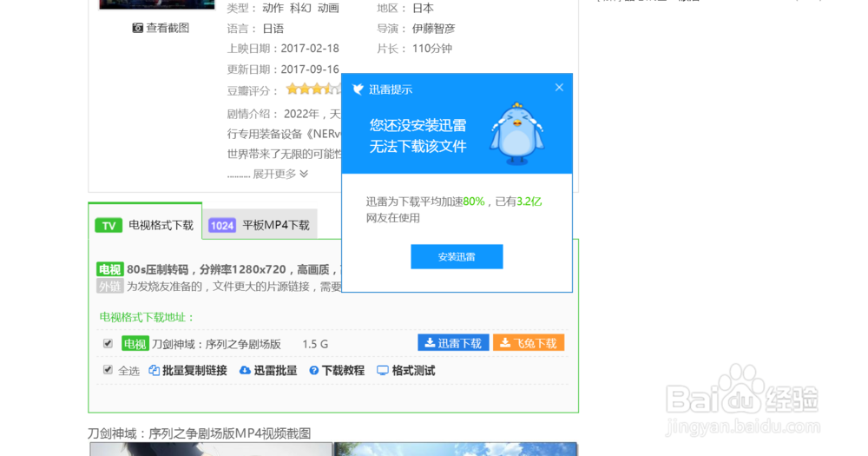Uncheck the 刀剑神域 序列之争剧场版 file checkbox
This screenshot has width=868, height=456.
click(108, 344)
